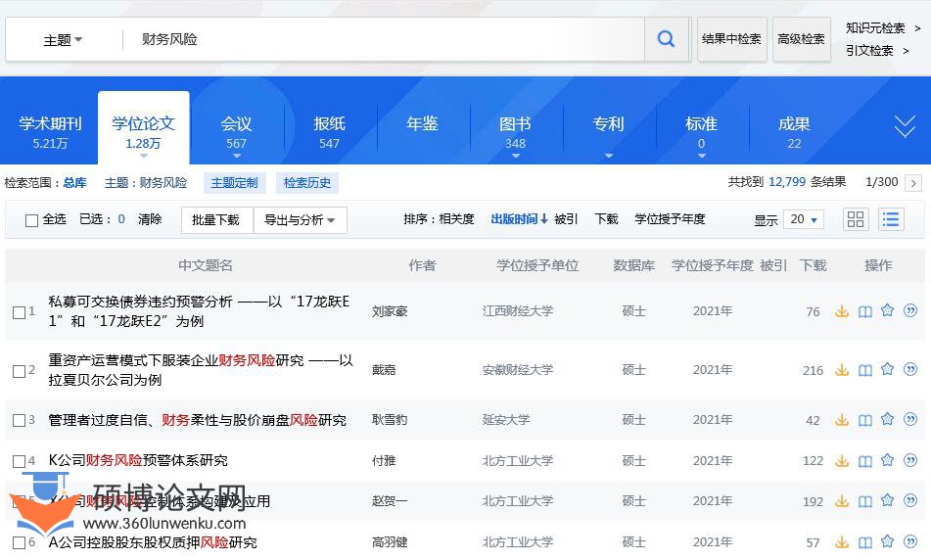931x560 pixels.
Task: Select checkbox of result 4
Action: coord(19,461)
